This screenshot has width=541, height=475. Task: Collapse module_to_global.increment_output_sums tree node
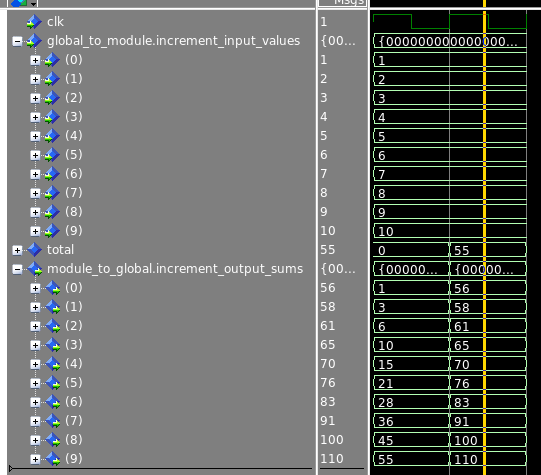tap(17, 269)
